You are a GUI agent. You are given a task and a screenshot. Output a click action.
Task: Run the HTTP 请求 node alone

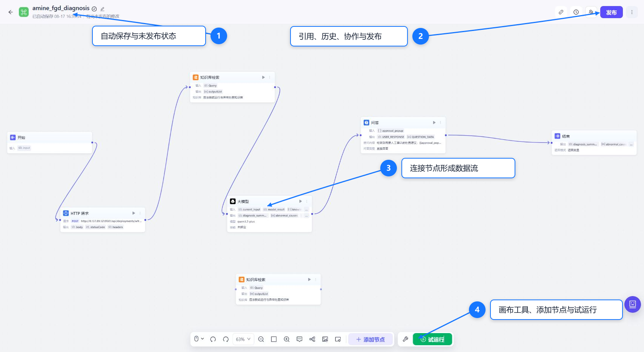(x=134, y=213)
